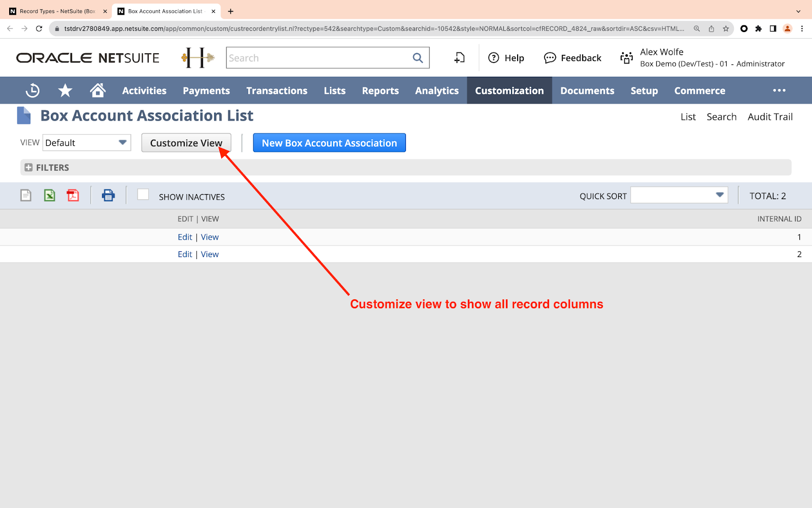Click Edit link for internal ID 1
The height and width of the screenshot is (508, 812).
pyautogui.click(x=185, y=237)
